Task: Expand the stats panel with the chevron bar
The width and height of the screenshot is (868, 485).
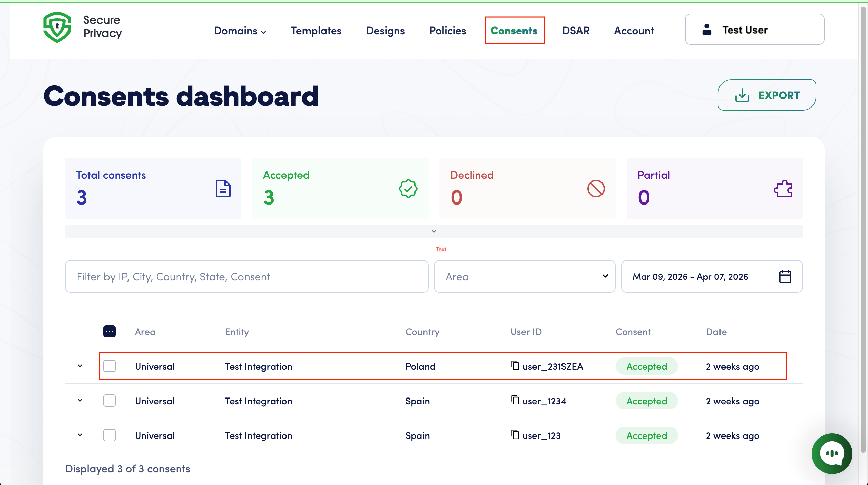Action: pos(434,232)
